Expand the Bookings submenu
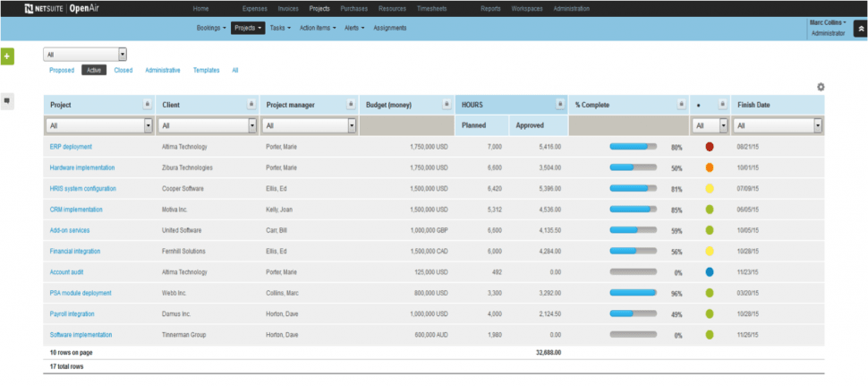868x386 pixels. pos(211,28)
